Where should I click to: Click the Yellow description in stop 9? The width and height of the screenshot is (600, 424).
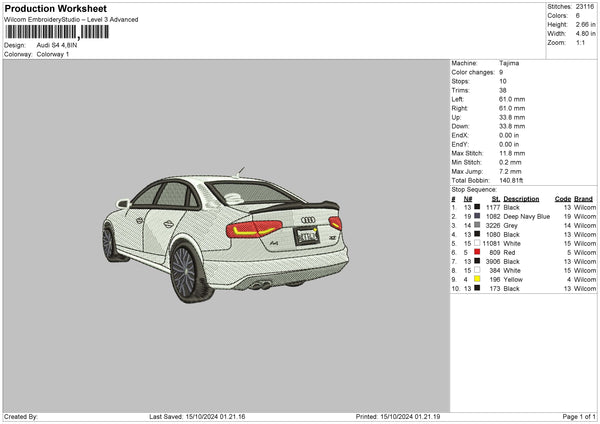click(x=513, y=280)
